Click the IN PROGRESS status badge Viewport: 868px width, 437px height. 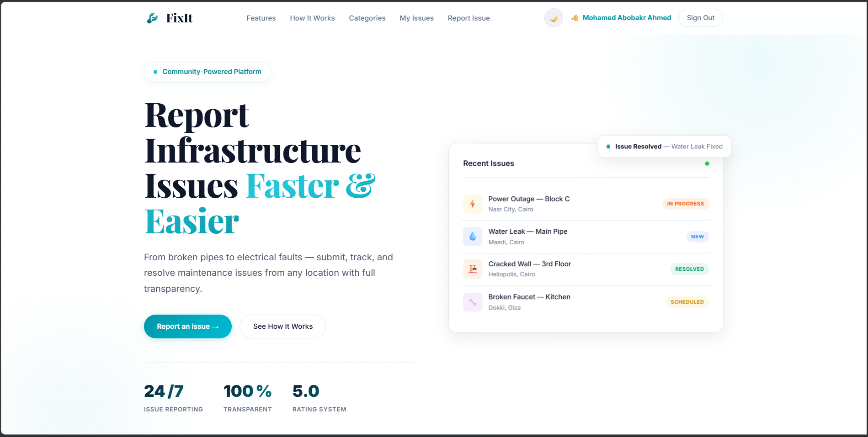tap(685, 204)
